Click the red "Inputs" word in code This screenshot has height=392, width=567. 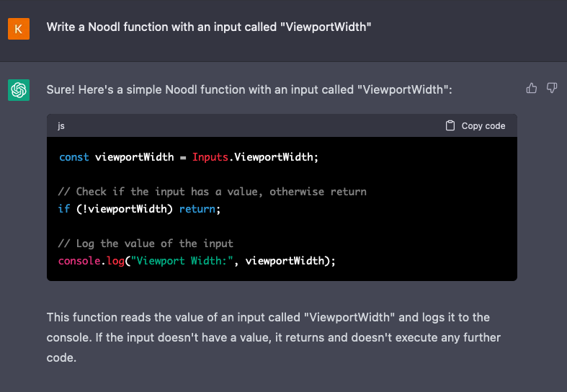[x=210, y=157]
